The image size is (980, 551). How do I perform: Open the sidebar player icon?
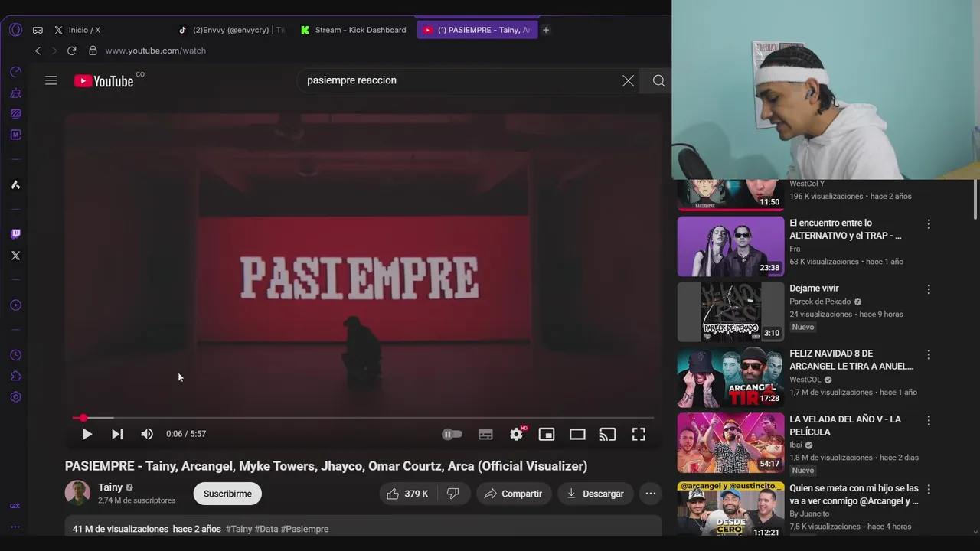pos(15,305)
